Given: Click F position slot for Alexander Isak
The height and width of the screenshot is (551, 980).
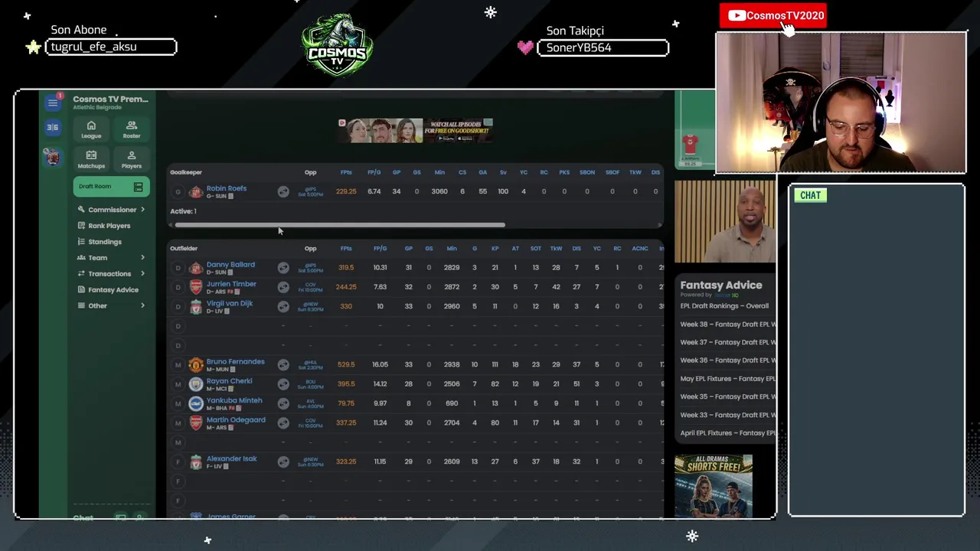Looking at the screenshot, I should tap(178, 461).
